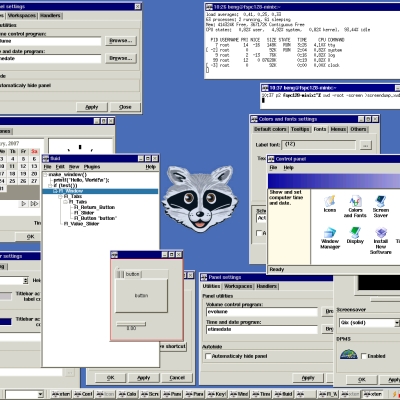Click the slider in the test window
The height and width of the screenshot is (400, 400).
pyautogui.click(x=131, y=324)
